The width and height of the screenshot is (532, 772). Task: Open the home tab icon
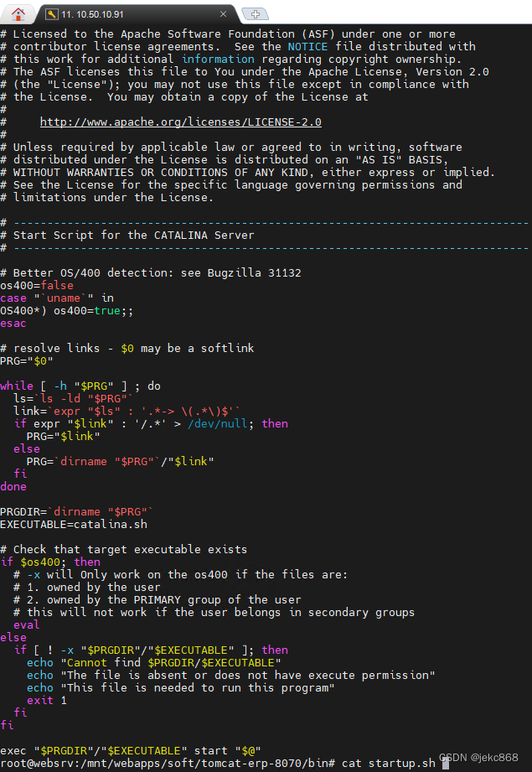click(18, 13)
